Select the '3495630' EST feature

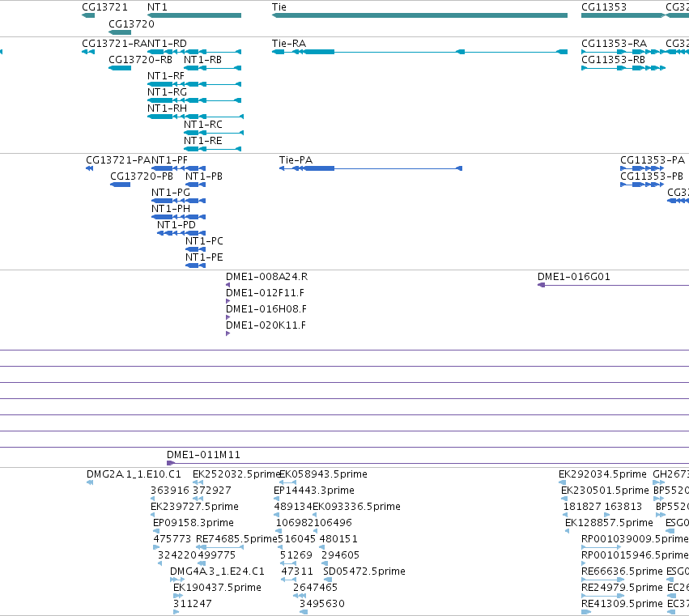pyautogui.click(x=304, y=612)
